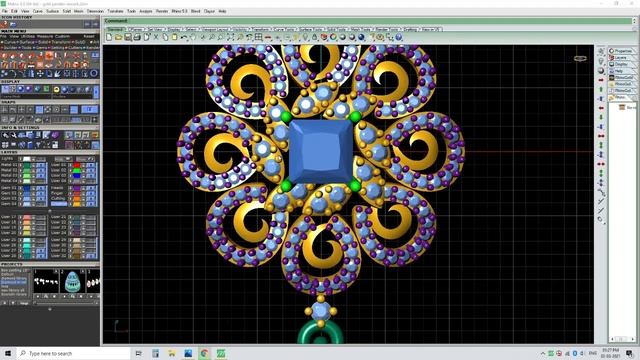Click the padlock Lock icon in toolbar
The height and width of the screenshot is (360, 640).
point(315,37)
